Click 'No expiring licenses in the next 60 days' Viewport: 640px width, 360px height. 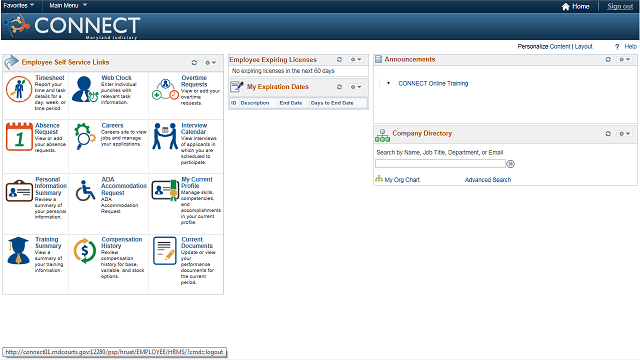tap(283, 71)
